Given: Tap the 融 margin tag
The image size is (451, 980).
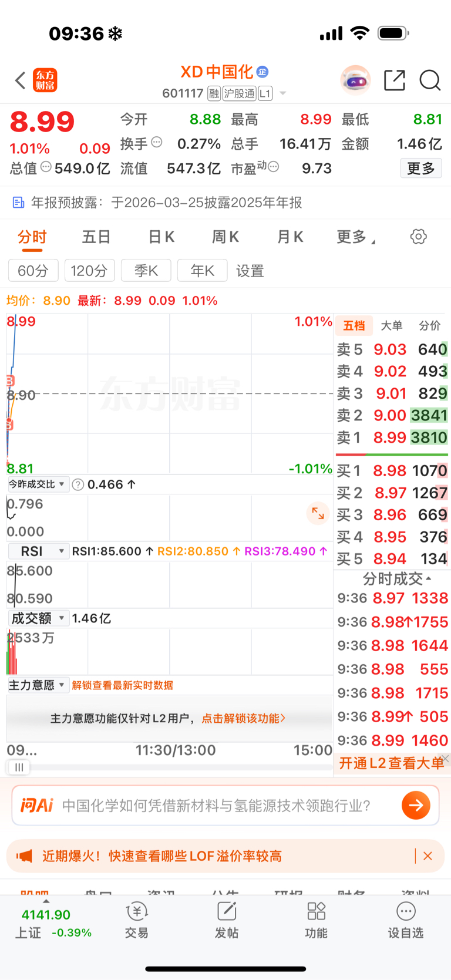Looking at the screenshot, I should pos(214,93).
